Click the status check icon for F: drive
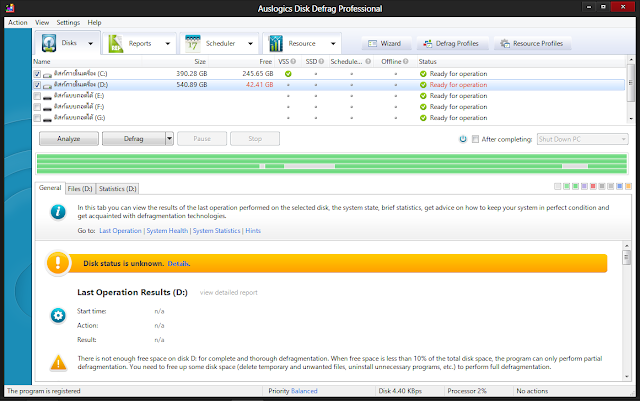640x401 pixels. (423, 107)
